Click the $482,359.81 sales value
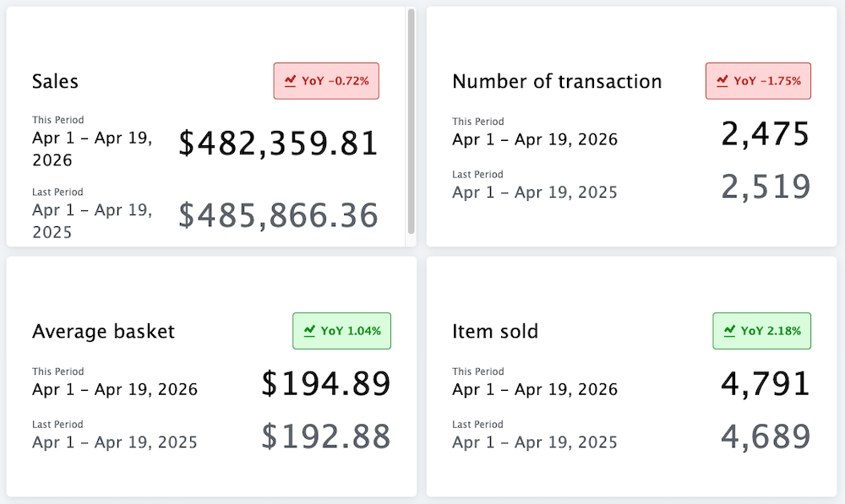 coord(278,144)
